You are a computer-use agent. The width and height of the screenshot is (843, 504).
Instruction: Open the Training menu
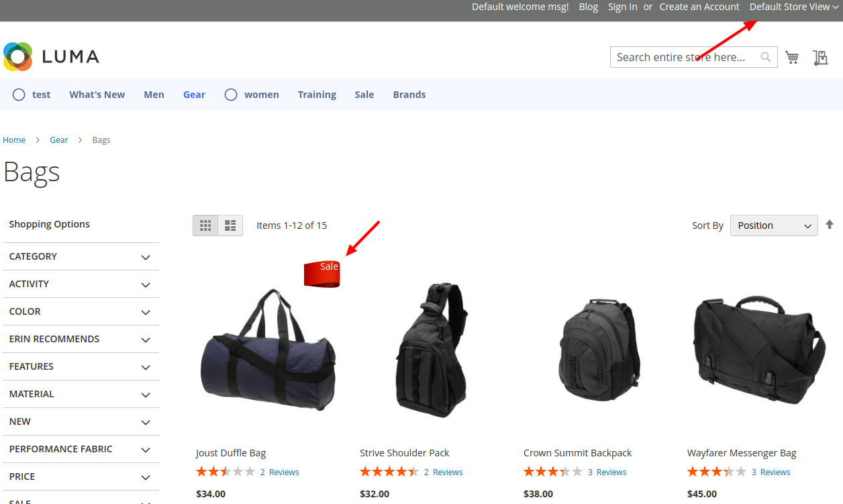click(317, 95)
